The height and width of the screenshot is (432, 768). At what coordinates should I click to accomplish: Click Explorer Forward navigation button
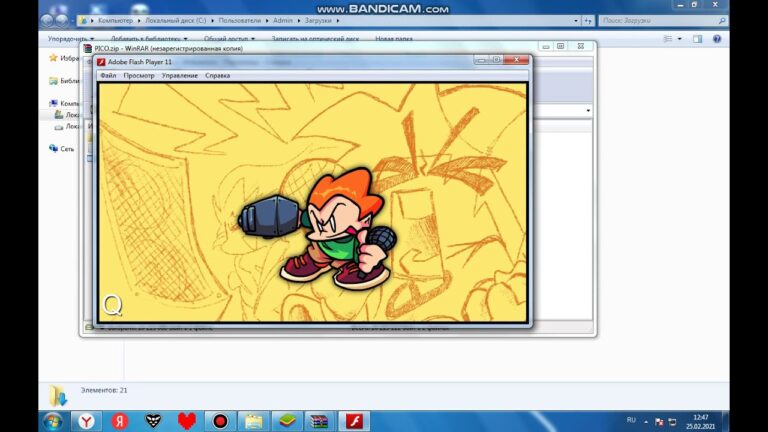pyautogui.click(x=62, y=21)
